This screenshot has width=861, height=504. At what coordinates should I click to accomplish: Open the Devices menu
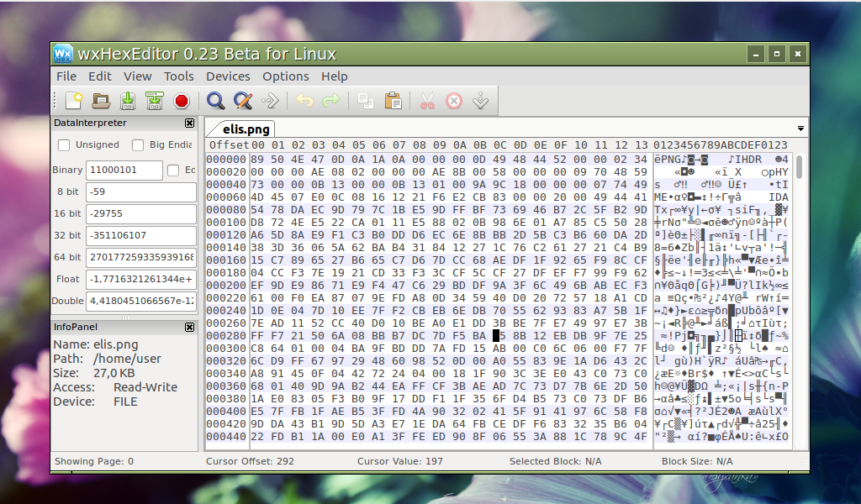pyautogui.click(x=228, y=76)
